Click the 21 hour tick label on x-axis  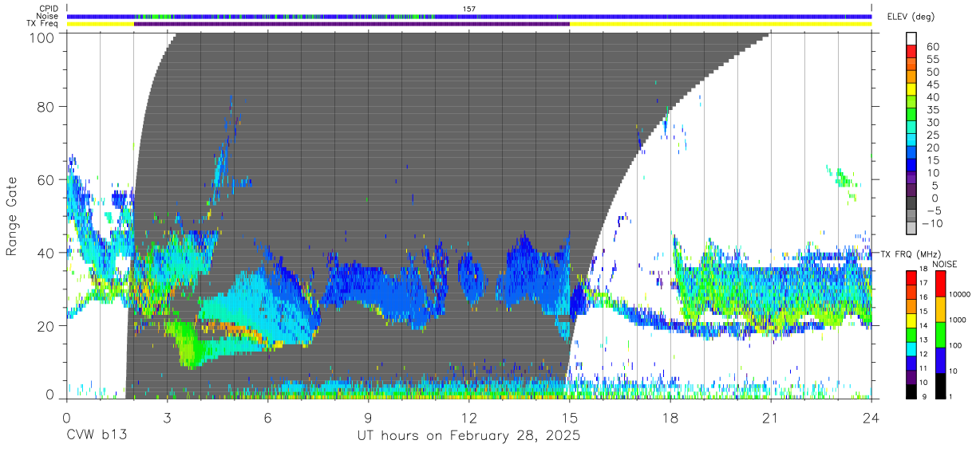770,419
